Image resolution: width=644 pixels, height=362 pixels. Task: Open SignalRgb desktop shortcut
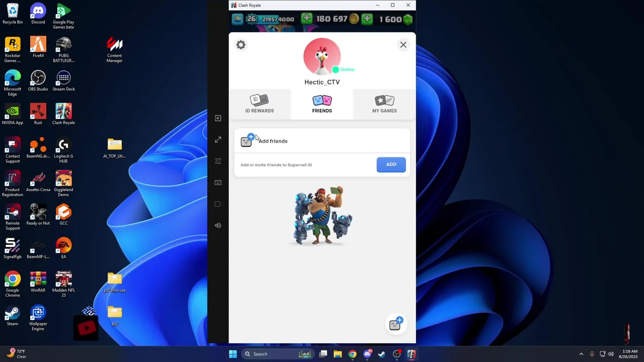point(13,248)
